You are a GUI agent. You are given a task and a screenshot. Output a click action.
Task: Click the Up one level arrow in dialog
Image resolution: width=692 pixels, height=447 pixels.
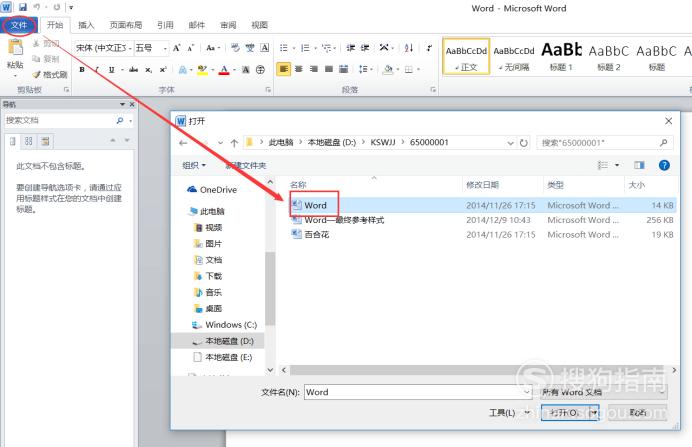pos(234,143)
